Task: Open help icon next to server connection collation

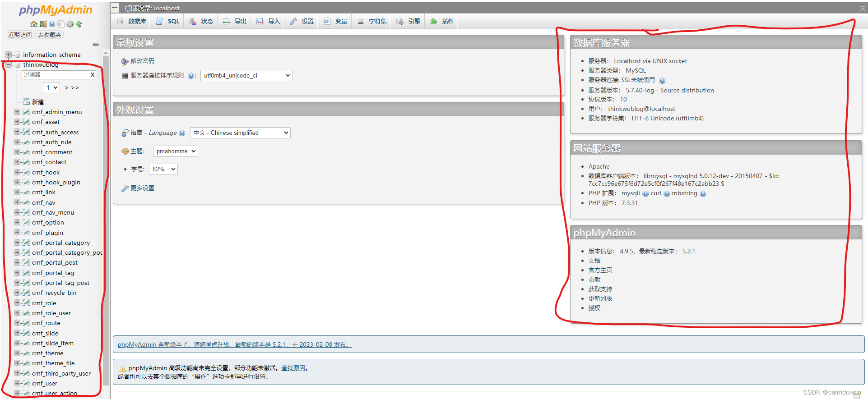Action: (191, 76)
